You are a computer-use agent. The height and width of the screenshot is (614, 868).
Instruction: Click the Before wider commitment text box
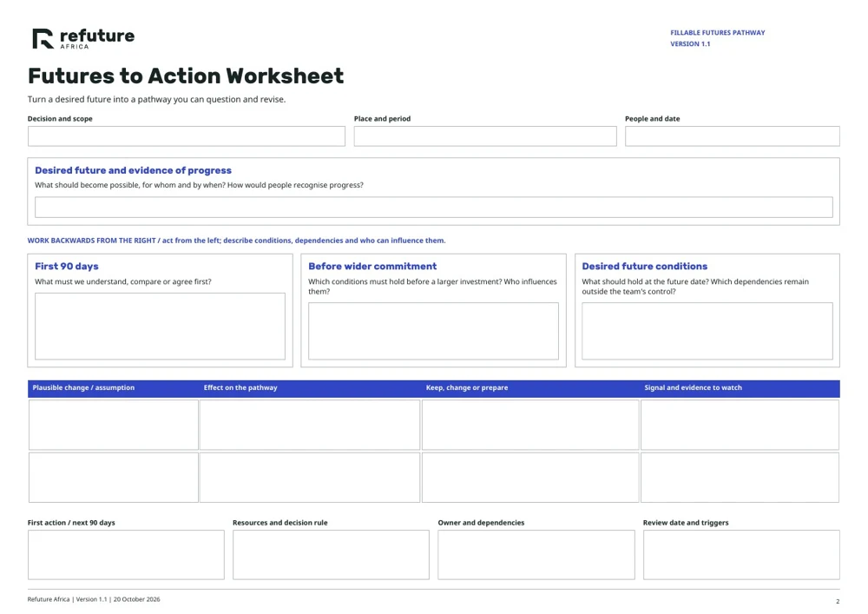click(433, 331)
